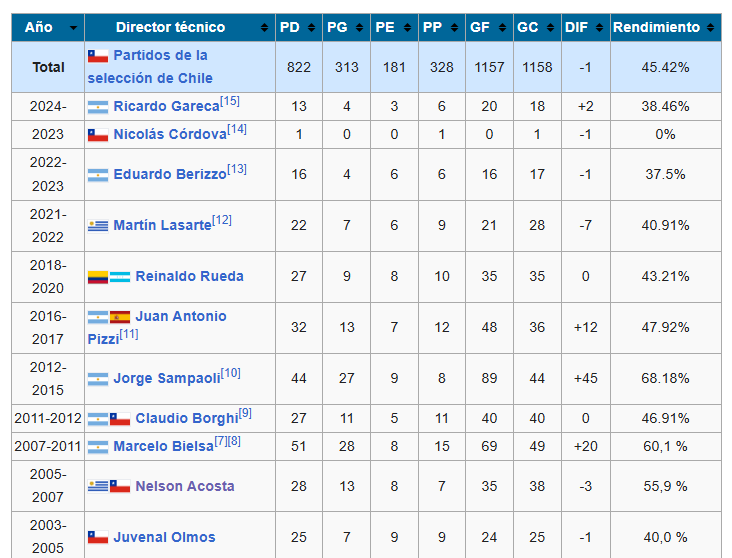732x558 pixels.
Task: Click the Argentina flag beside Ricardo Gareca
Action: (97, 106)
